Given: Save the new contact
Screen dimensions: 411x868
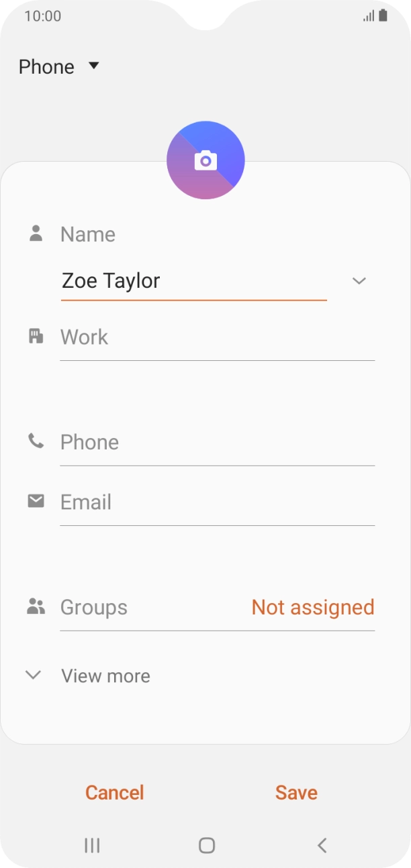Looking at the screenshot, I should [296, 792].
